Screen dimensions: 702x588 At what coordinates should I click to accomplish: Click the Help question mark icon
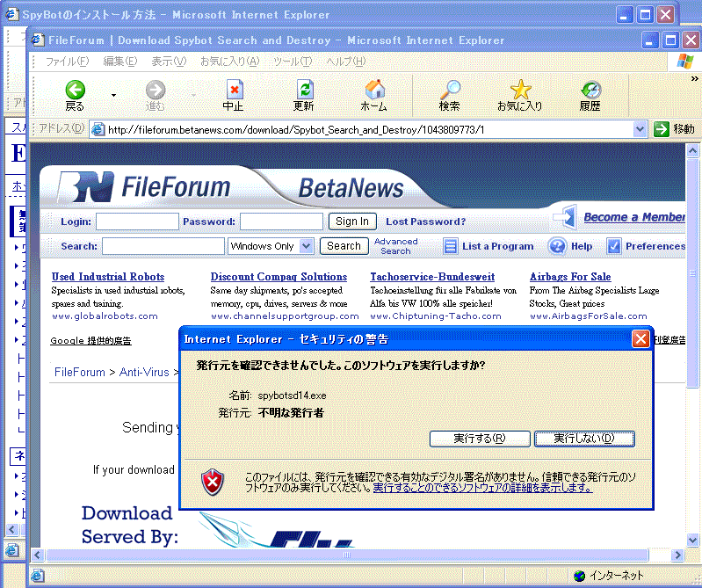tap(557, 246)
